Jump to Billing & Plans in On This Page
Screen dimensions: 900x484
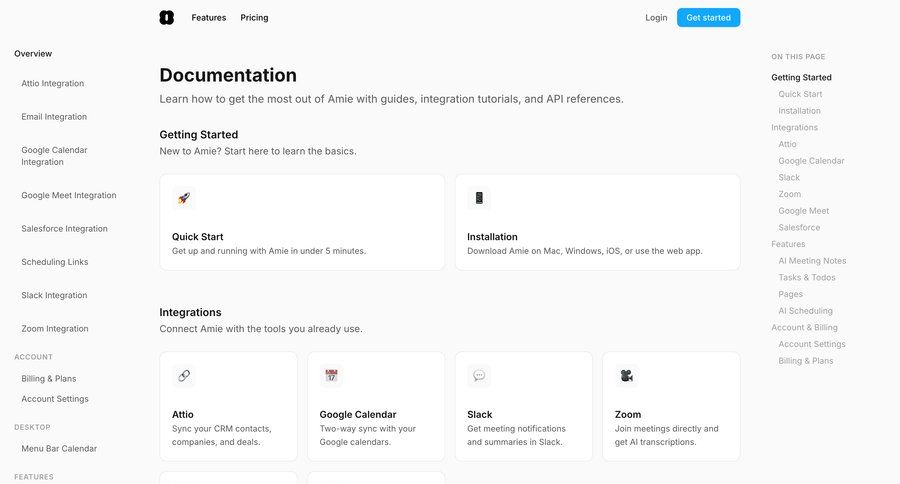coord(805,361)
